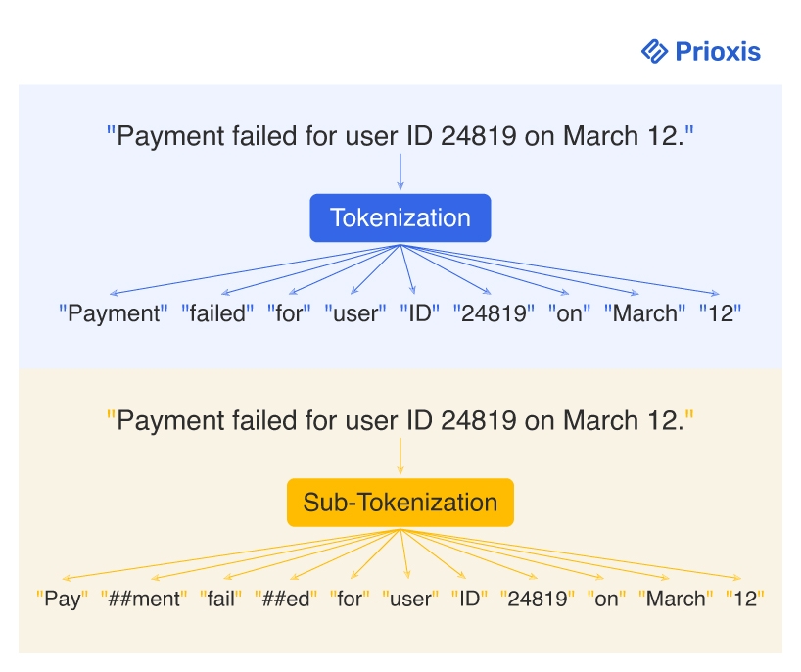Image resolution: width=801 pixels, height=672 pixels.
Task: Click the "24819" token in blue section
Action: (495, 314)
